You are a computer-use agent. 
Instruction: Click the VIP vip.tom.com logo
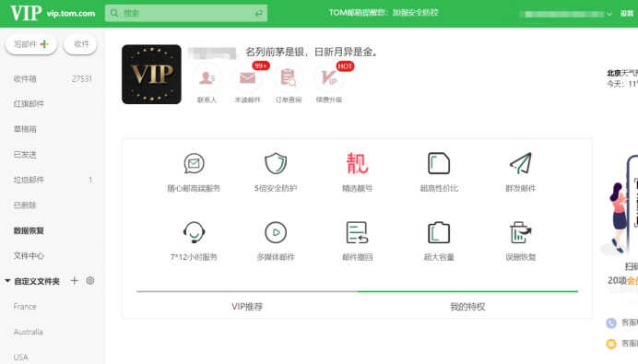53,13
